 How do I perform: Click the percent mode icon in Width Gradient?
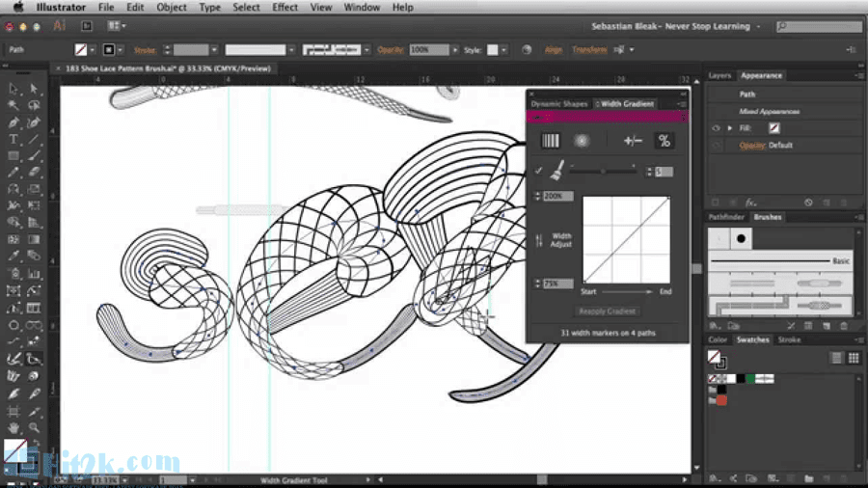(x=664, y=141)
